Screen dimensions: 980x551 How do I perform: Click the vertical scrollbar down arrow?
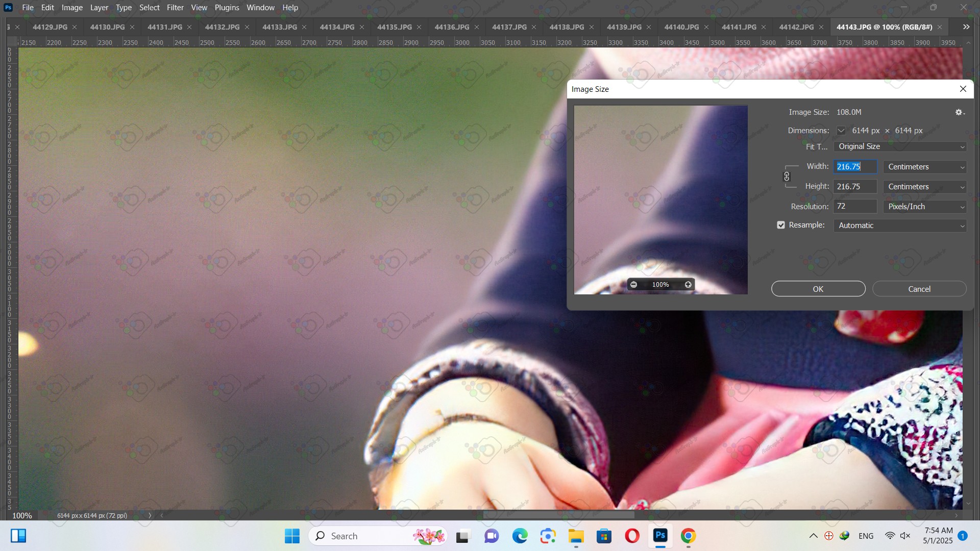(x=968, y=504)
